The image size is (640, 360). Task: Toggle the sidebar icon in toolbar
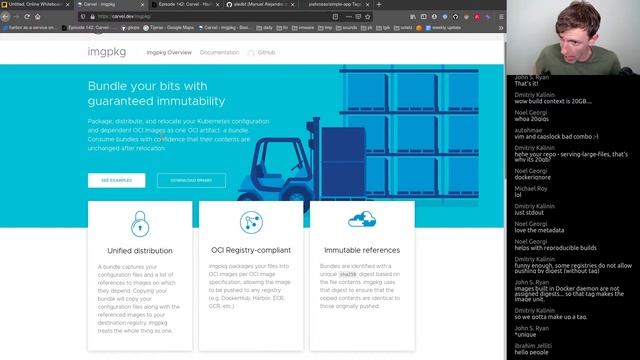(424, 17)
